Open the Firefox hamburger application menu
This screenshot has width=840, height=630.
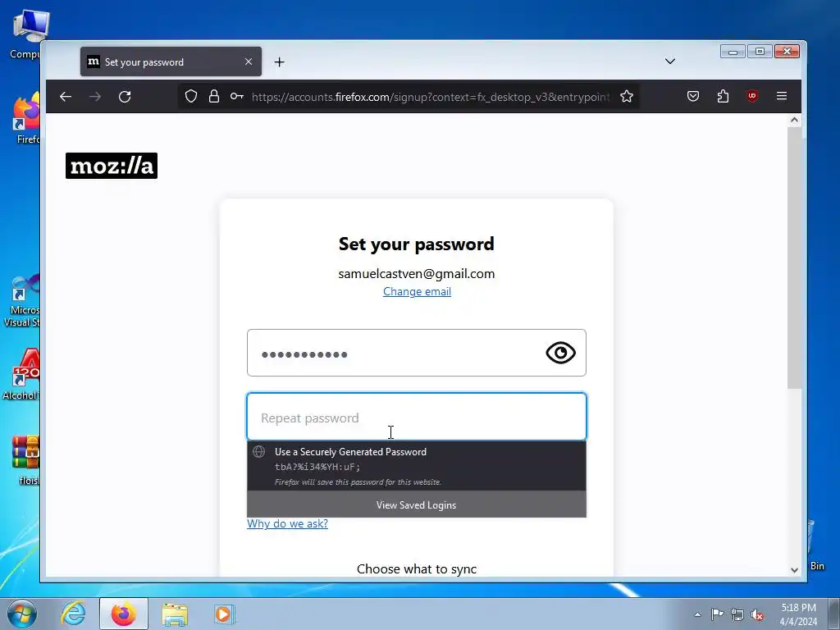point(782,96)
